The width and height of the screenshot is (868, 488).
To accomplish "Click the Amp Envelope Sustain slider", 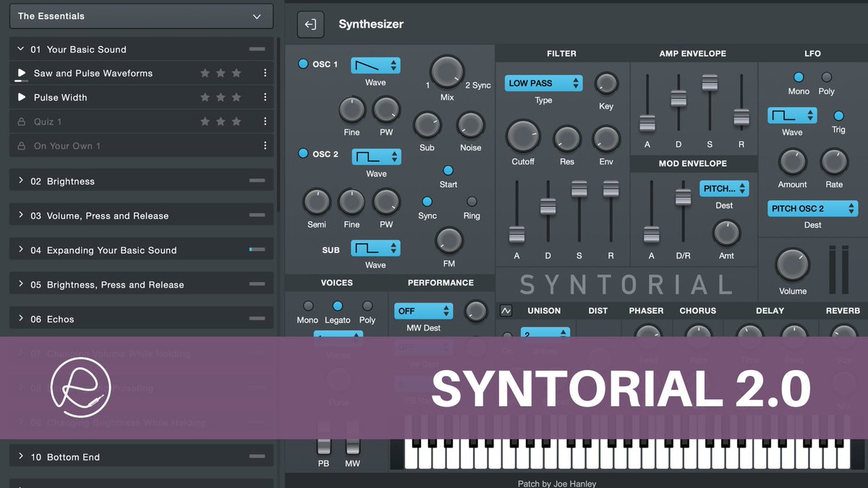I will click(x=710, y=82).
